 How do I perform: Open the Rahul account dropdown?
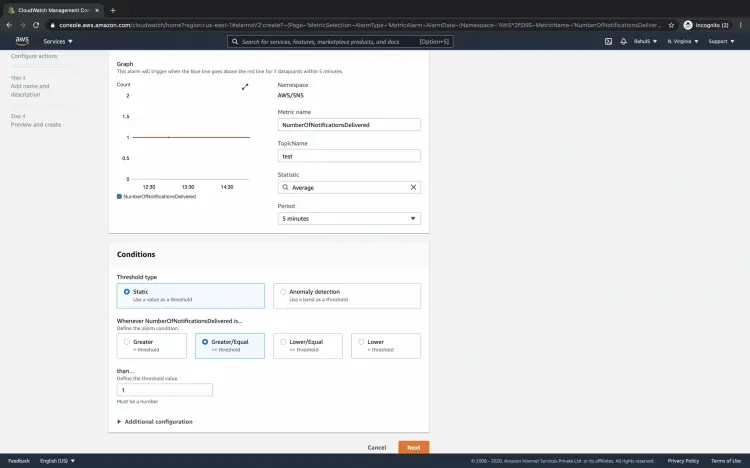click(x=645, y=42)
